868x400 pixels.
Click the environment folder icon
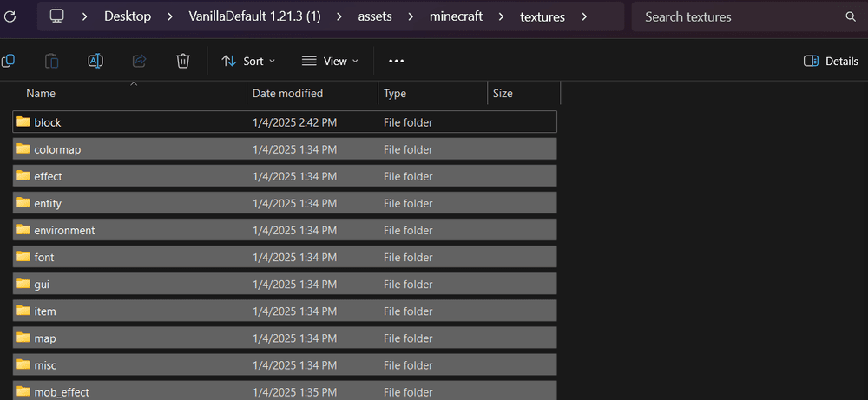(x=23, y=230)
